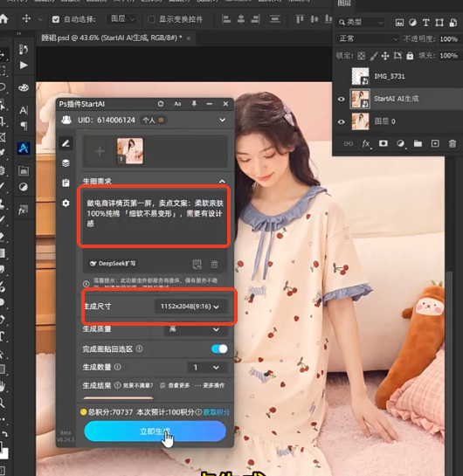Click the DeepSeek扩写 button
Screen dimensions: 463x476
[x=113, y=264]
